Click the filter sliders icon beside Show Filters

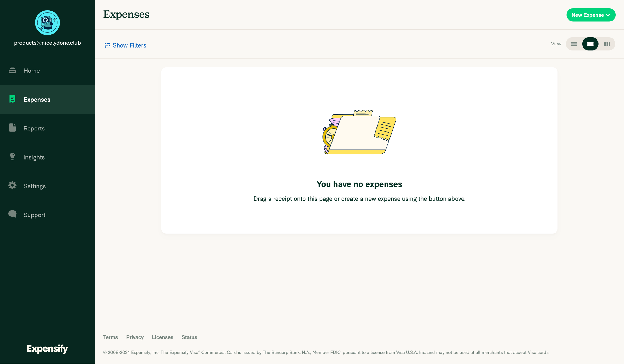(107, 45)
